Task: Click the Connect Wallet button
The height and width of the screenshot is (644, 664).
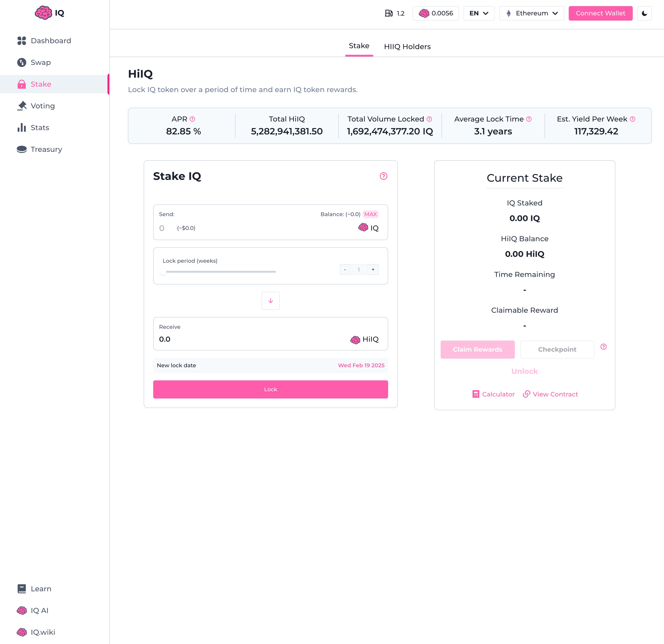Action: pos(600,13)
